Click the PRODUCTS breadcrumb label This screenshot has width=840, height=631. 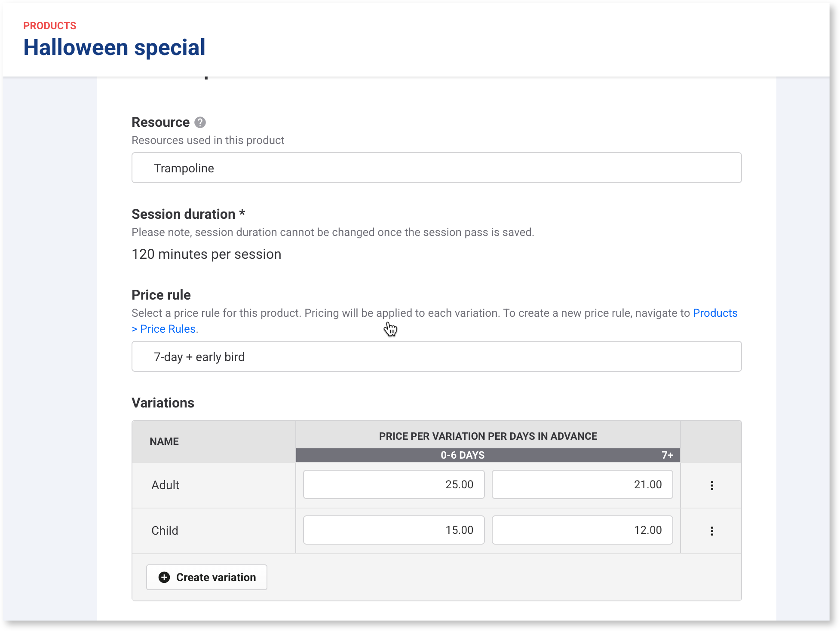click(50, 25)
